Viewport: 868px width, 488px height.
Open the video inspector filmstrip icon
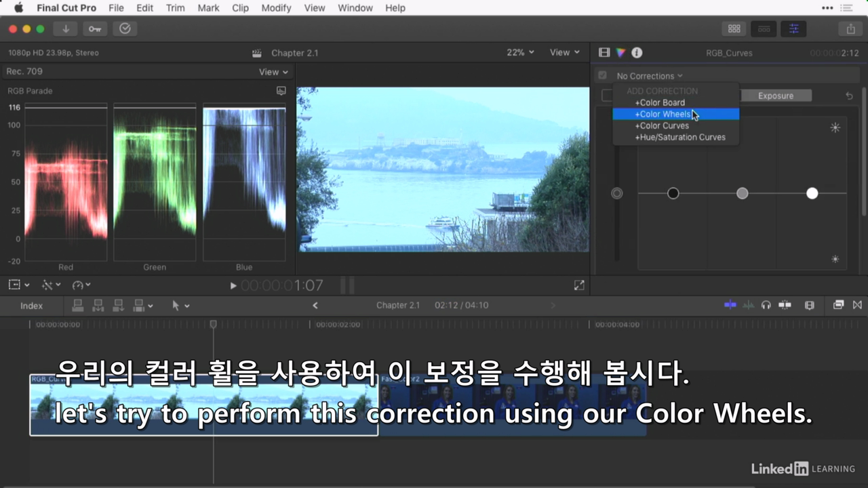(604, 52)
